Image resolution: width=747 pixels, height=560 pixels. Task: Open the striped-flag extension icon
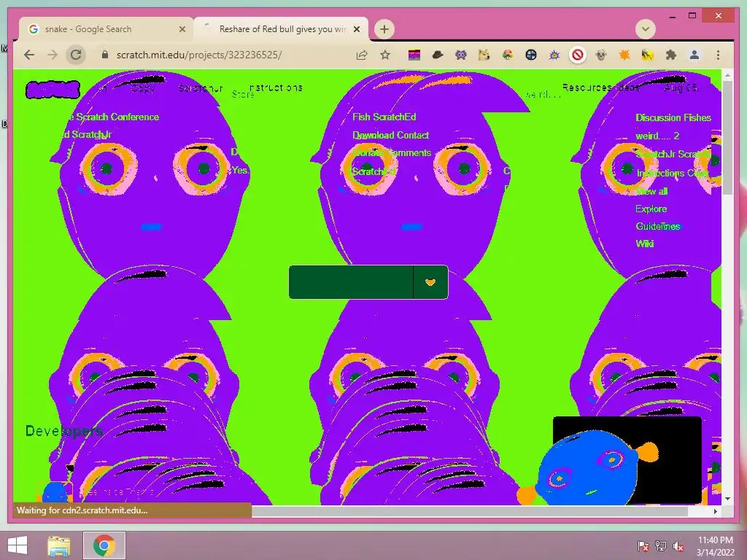(414, 55)
